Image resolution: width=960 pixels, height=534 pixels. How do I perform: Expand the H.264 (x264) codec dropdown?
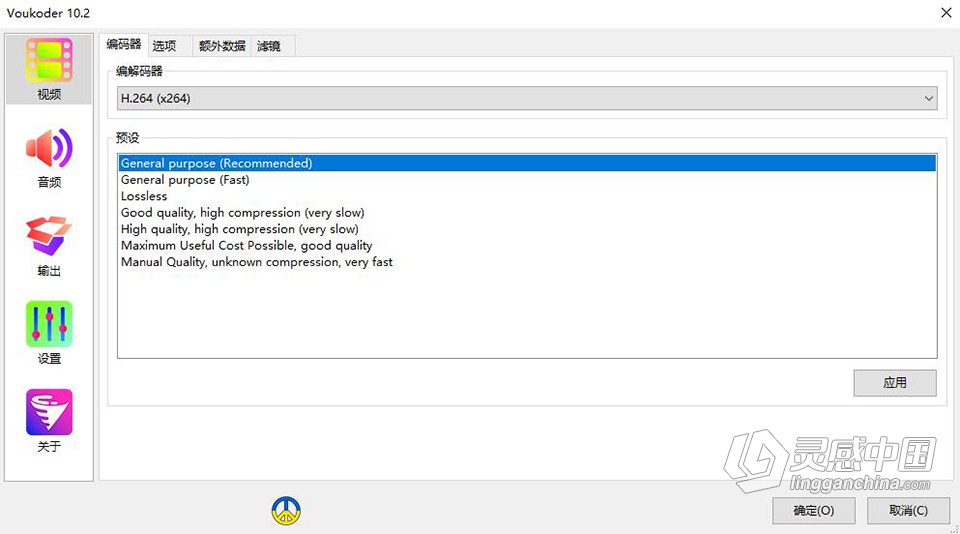(527, 98)
